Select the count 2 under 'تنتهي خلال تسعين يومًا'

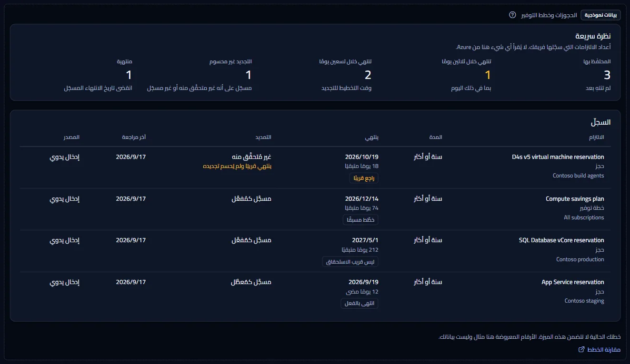pyautogui.click(x=368, y=75)
